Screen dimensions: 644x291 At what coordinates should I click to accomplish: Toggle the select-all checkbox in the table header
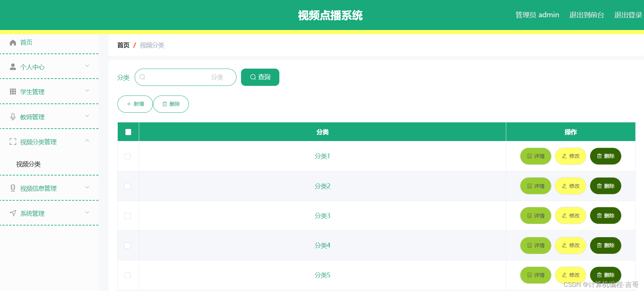(x=128, y=132)
